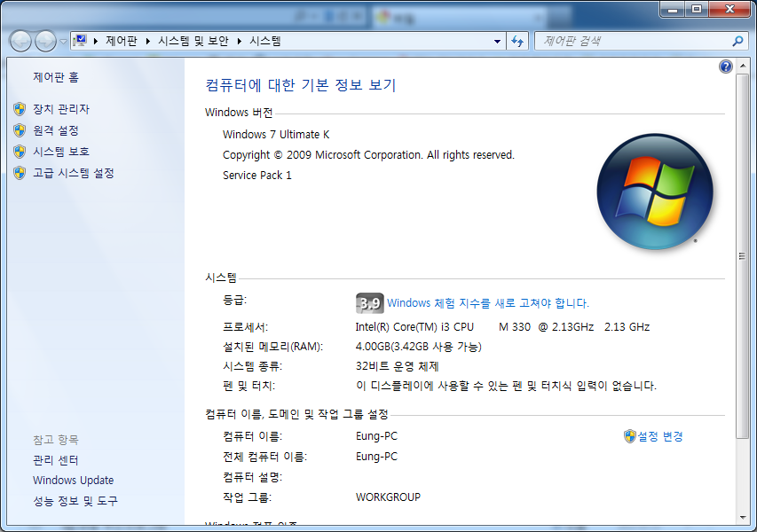Open 시스템 보호 link in sidebar
Screen dimensions: 757x532
pos(61,152)
